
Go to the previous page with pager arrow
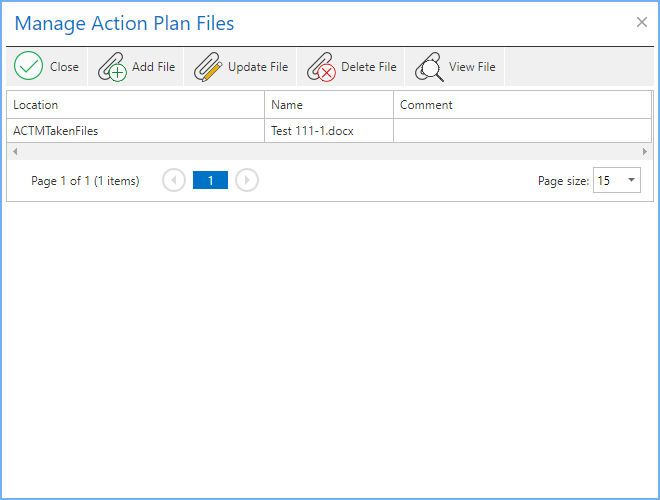(x=174, y=180)
